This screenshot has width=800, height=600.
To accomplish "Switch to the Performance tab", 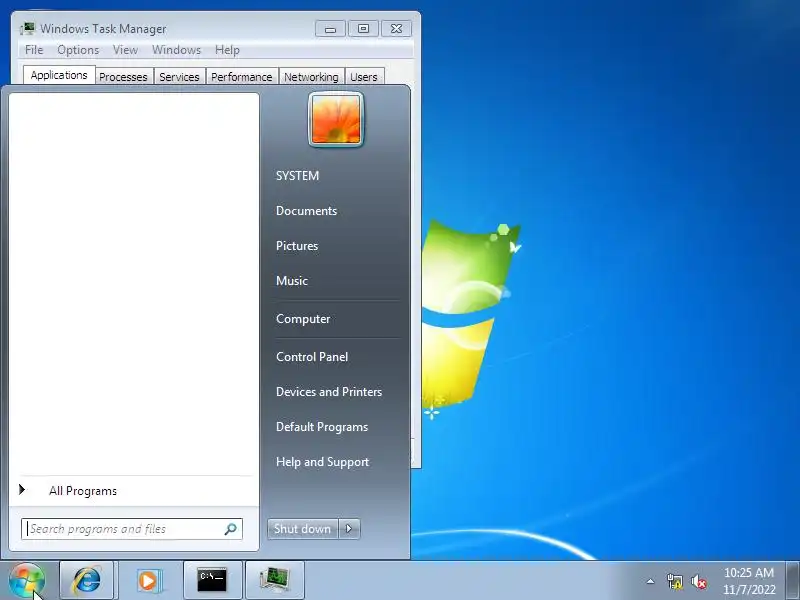I will (242, 77).
